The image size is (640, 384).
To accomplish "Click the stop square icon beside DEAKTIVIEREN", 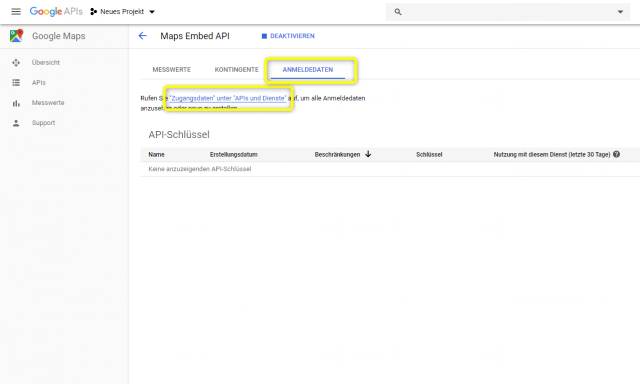I will coord(264,36).
